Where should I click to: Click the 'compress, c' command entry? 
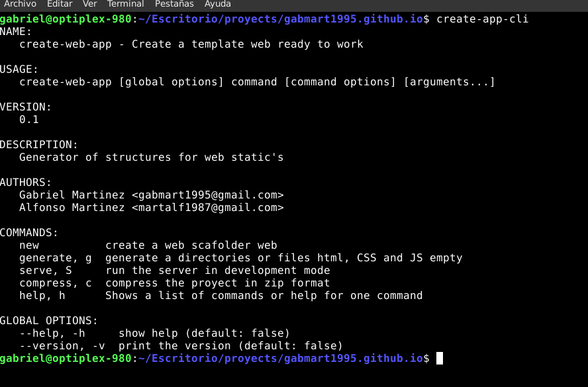pos(56,283)
